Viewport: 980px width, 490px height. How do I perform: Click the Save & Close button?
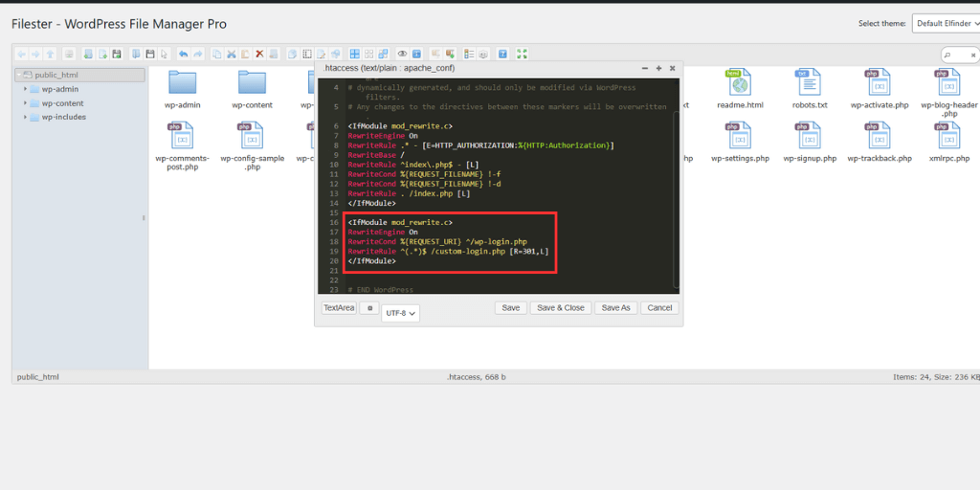point(560,307)
